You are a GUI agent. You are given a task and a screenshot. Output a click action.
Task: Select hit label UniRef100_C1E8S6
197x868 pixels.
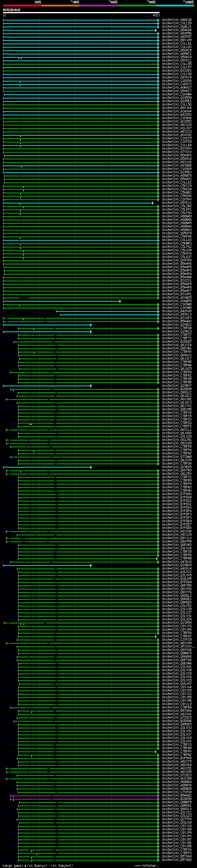[x=176, y=81]
